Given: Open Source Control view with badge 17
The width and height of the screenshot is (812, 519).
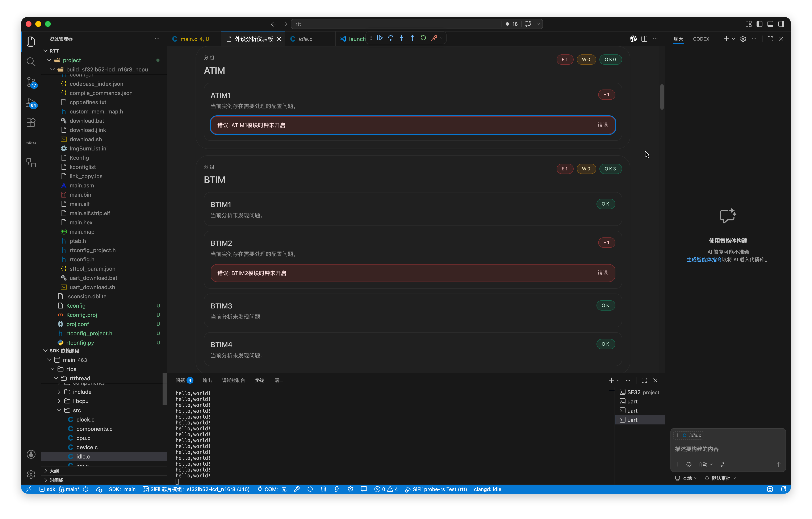Looking at the screenshot, I should point(31,82).
